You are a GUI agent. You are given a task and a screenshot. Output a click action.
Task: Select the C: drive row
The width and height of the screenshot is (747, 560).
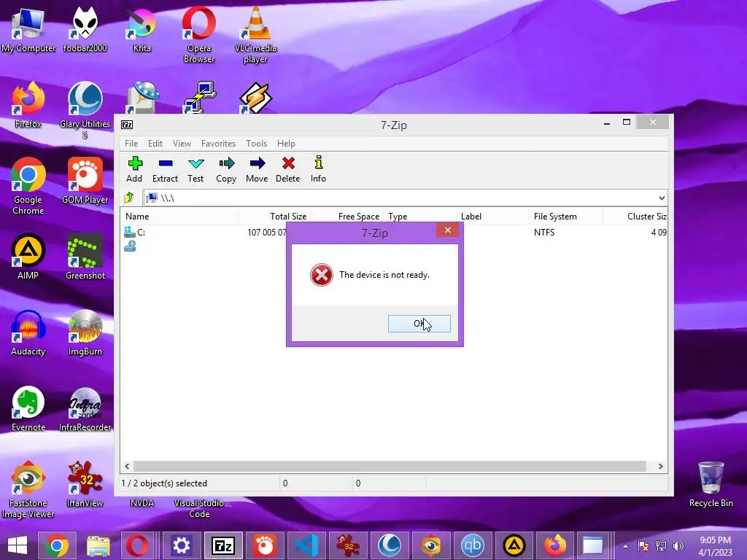(x=393, y=233)
